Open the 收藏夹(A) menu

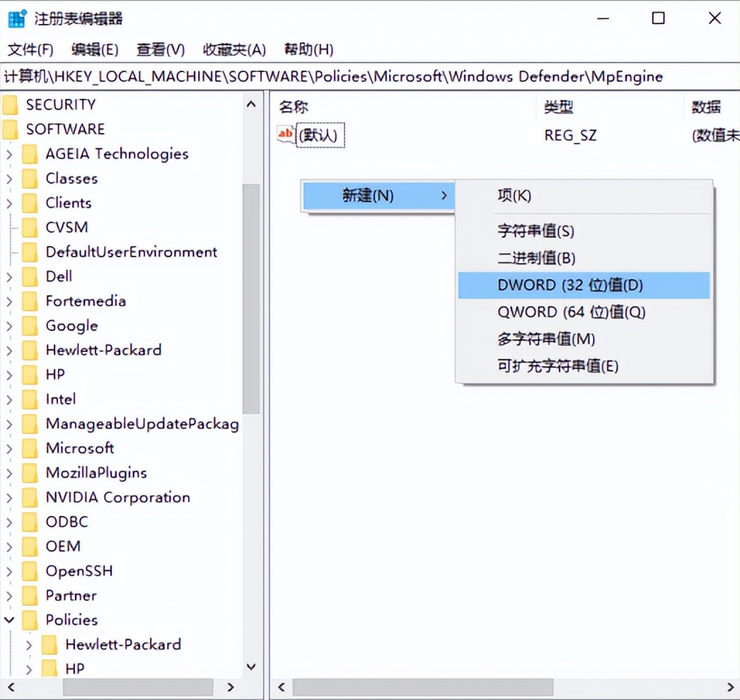234,49
